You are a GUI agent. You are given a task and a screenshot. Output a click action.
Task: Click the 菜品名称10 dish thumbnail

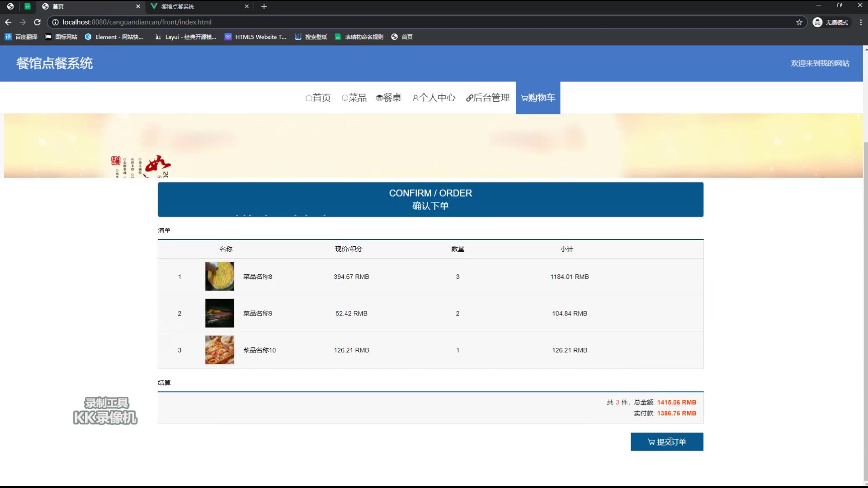tap(220, 350)
